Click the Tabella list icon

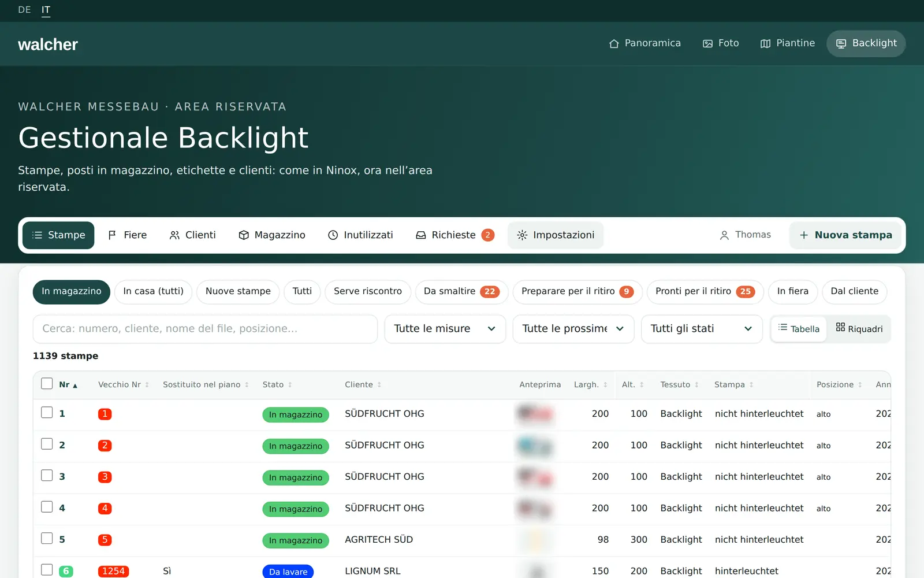pyautogui.click(x=783, y=328)
